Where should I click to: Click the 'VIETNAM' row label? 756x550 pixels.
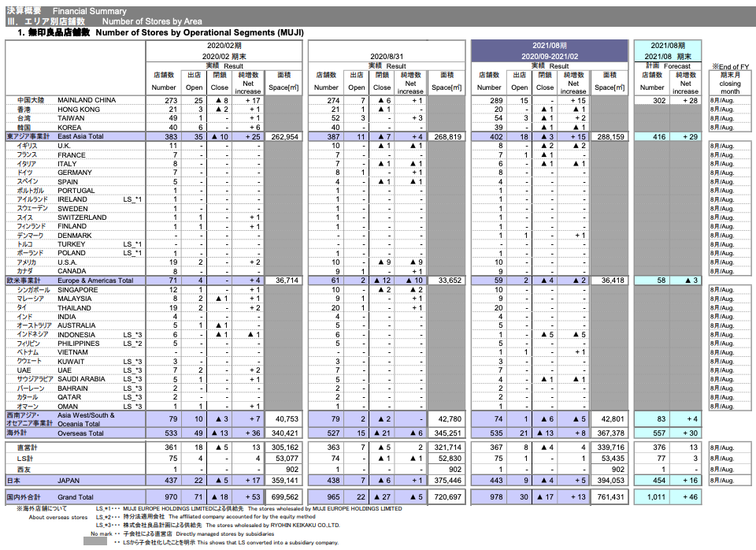tap(72, 352)
